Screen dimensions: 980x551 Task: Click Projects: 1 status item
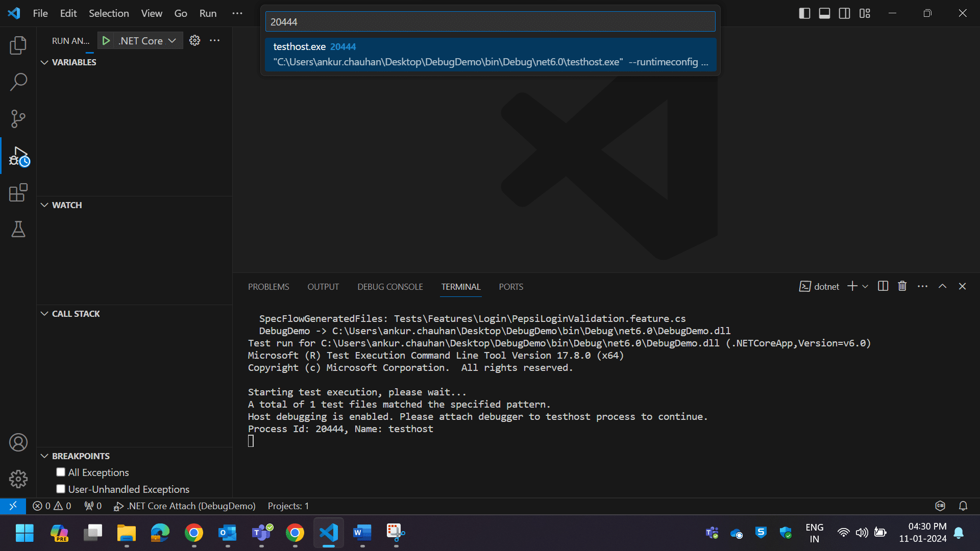pos(288,506)
